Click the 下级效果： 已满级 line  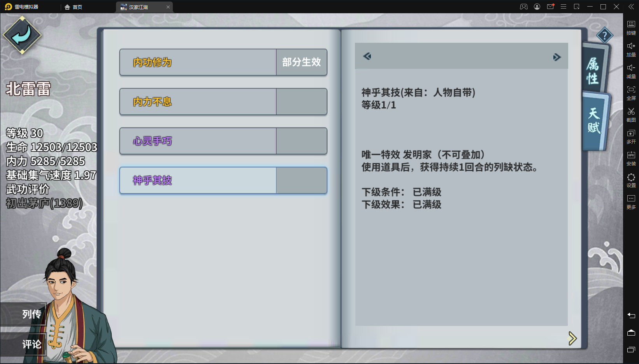pyautogui.click(x=401, y=205)
